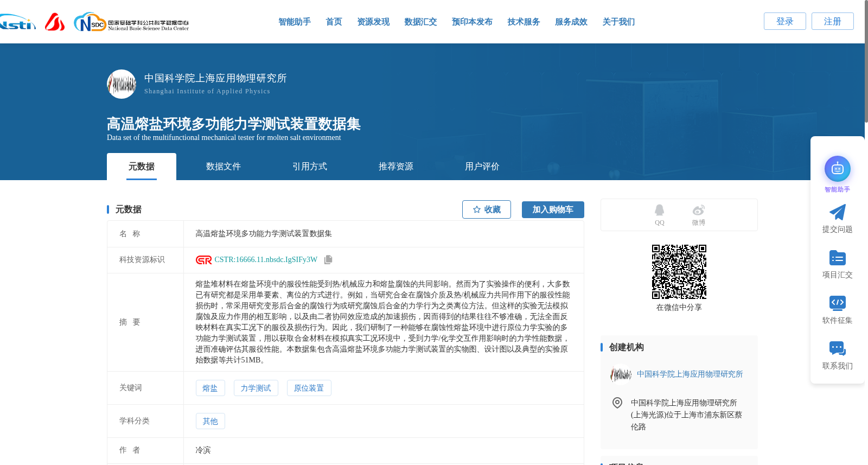Viewport: 868px width, 465px height.
Task: Switch to the 数据文件 tab
Action: [x=224, y=167]
